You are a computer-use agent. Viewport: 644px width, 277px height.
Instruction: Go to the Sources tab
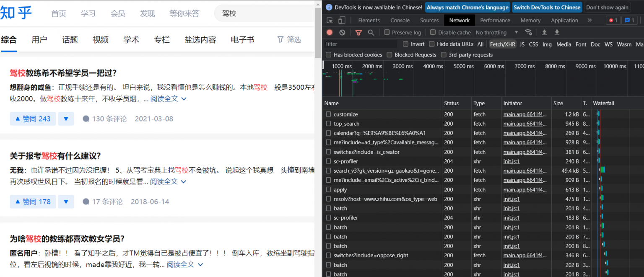[x=429, y=20]
